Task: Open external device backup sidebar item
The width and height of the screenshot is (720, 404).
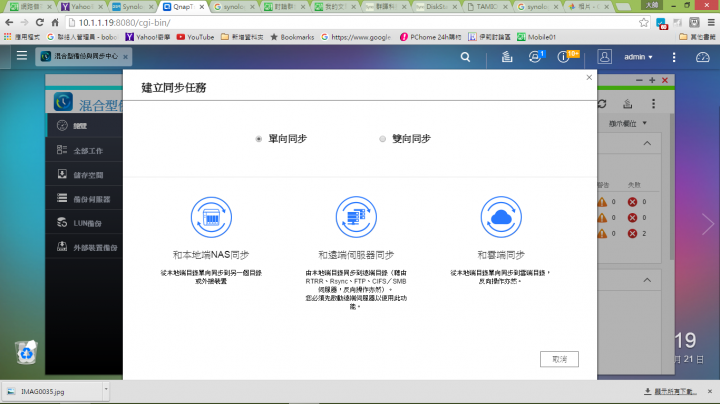Action: click(84, 247)
